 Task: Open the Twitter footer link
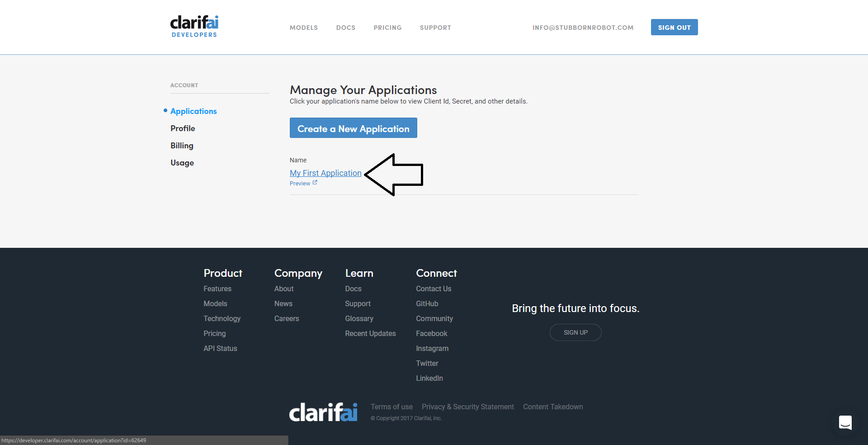[427, 363]
